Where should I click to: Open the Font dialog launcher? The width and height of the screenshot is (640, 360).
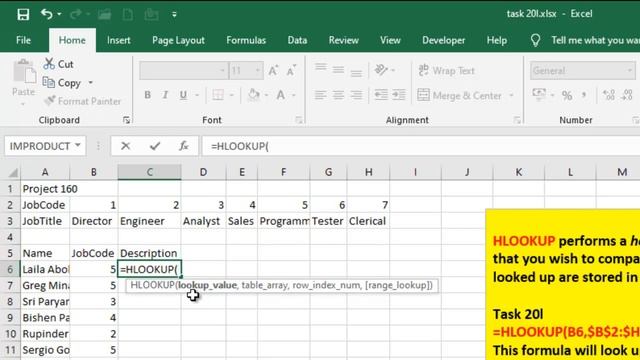point(299,120)
